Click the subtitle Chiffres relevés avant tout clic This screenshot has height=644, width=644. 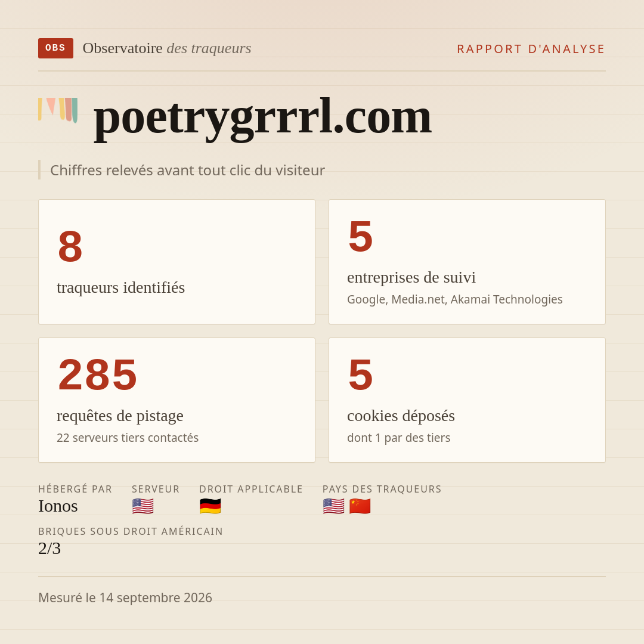pyautogui.click(x=187, y=170)
